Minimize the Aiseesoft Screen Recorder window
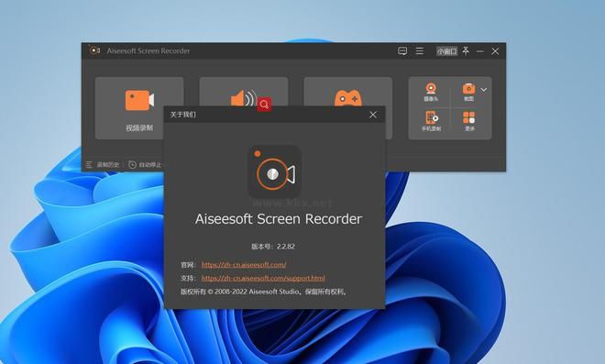The image size is (605, 364). coord(480,51)
